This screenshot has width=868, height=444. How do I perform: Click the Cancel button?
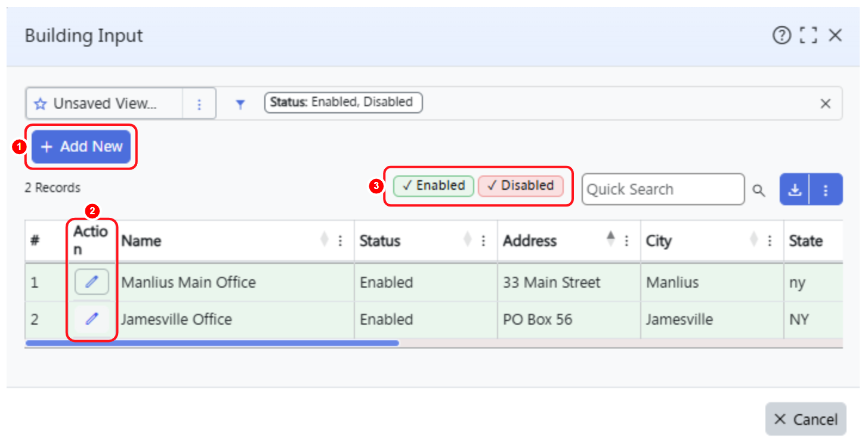(x=805, y=420)
